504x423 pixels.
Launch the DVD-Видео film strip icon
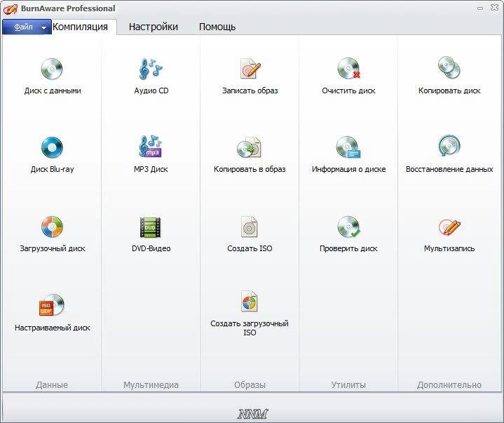pos(150,227)
